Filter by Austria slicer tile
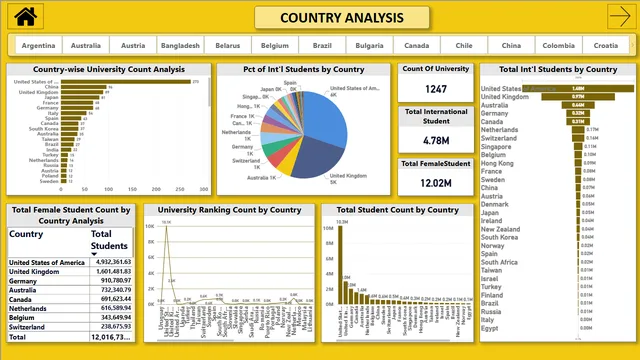 tap(133, 45)
